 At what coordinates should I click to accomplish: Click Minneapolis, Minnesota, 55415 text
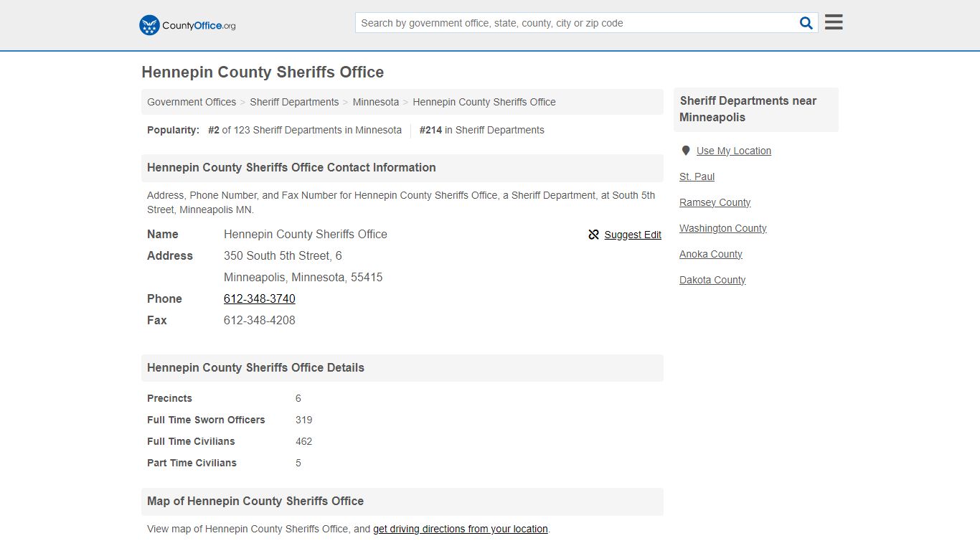303,277
